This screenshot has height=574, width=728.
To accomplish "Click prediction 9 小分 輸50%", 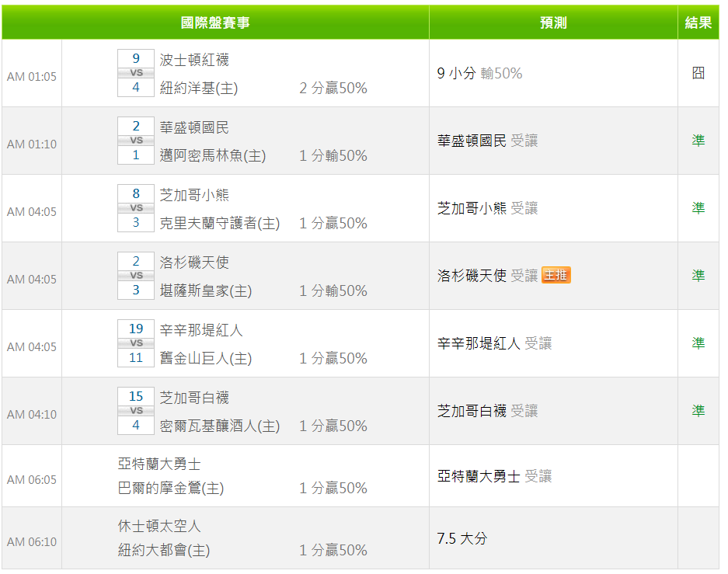I will (x=479, y=73).
